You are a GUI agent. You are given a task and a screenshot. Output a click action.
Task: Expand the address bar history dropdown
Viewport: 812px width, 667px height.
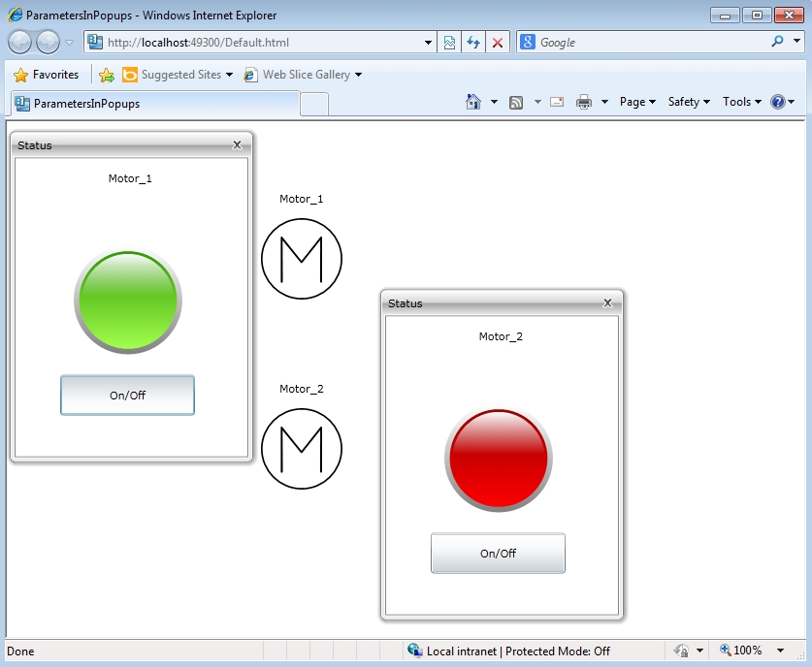[430, 43]
